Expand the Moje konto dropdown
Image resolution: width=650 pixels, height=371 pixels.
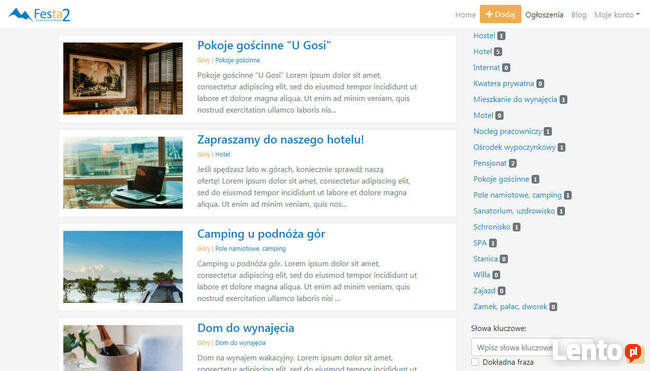[617, 15]
